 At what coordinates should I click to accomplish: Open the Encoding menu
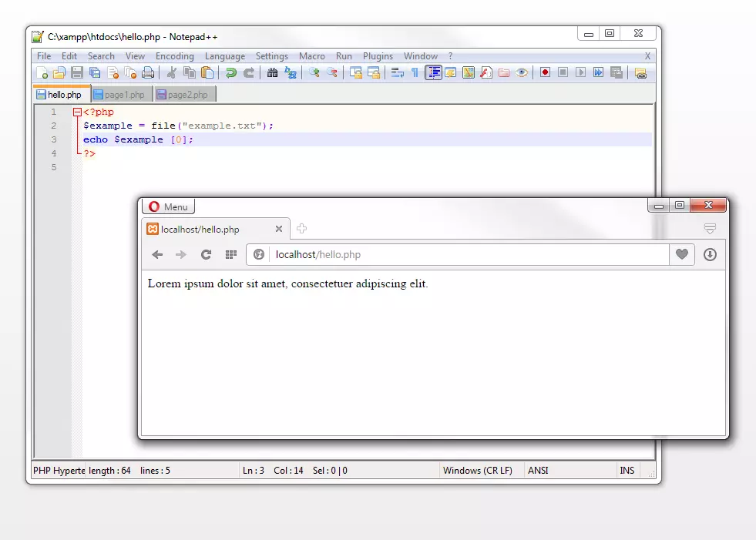[174, 55]
